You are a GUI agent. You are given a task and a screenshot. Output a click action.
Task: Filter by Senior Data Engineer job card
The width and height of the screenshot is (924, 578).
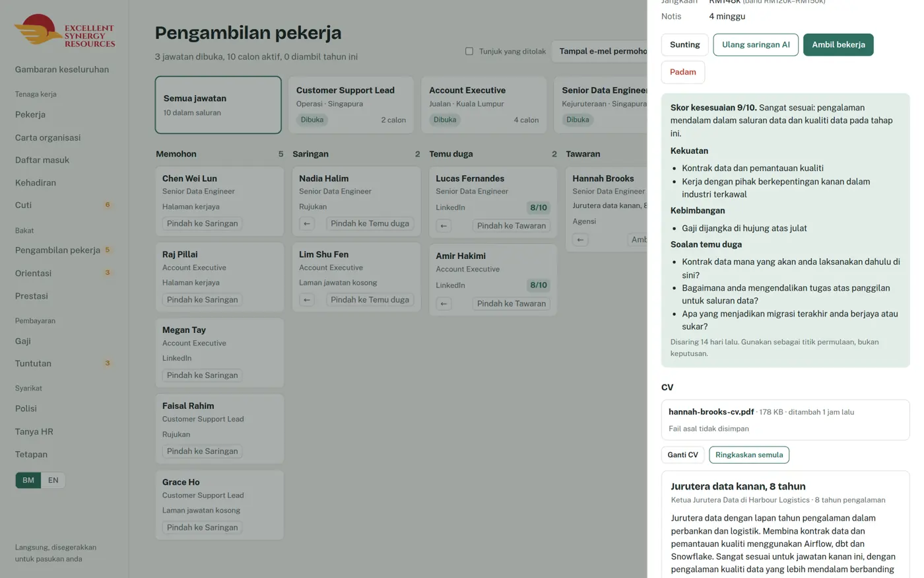click(x=601, y=105)
